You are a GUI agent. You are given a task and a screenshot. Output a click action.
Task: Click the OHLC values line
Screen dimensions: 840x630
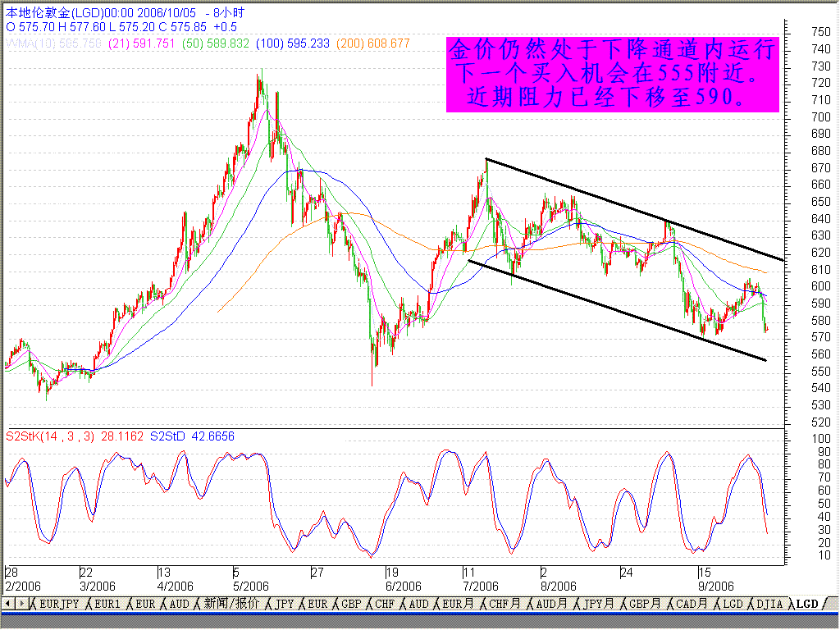[121, 27]
